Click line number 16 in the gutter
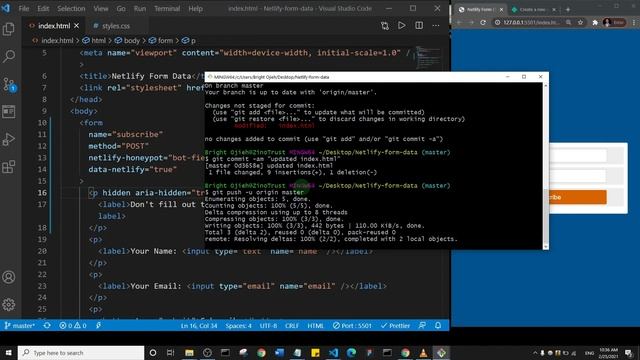This screenshot has height=360, width=640. [x=42, y=193]
